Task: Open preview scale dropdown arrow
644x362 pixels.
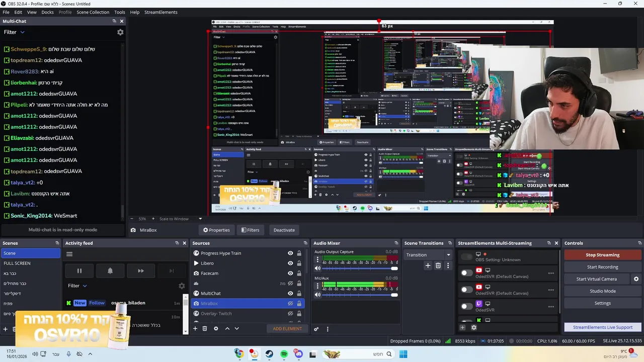Action: pos(200,219)
